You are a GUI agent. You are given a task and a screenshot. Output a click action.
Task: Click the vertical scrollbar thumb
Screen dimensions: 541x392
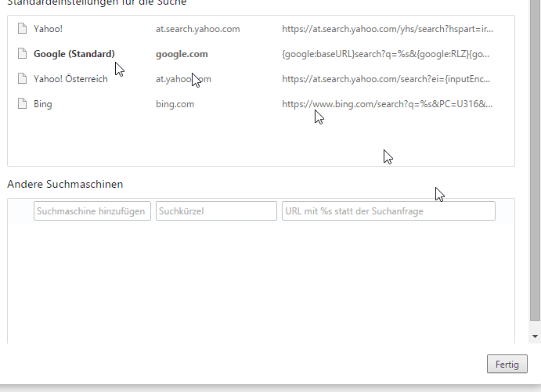535,160
